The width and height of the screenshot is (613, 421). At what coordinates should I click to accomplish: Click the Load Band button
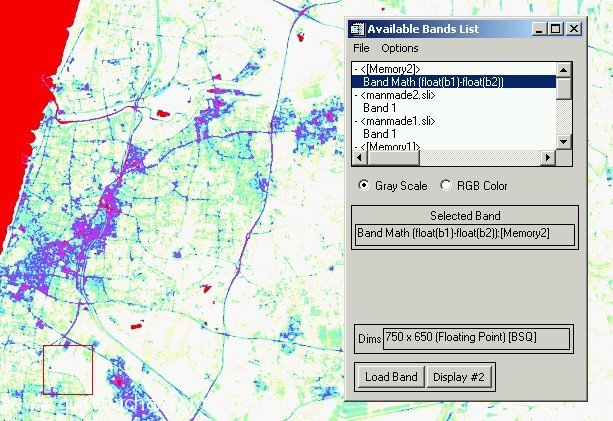click(391, 377)
